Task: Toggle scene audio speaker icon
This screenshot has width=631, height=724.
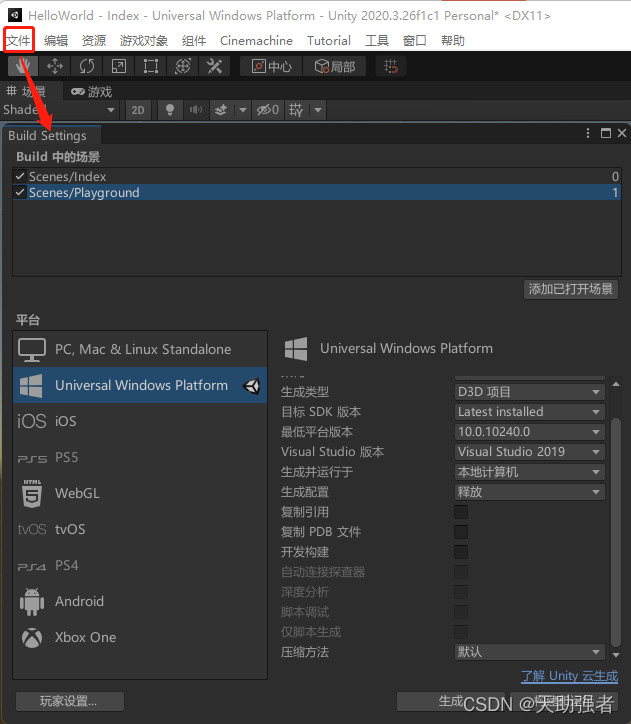Action: [x=196, y=110]
